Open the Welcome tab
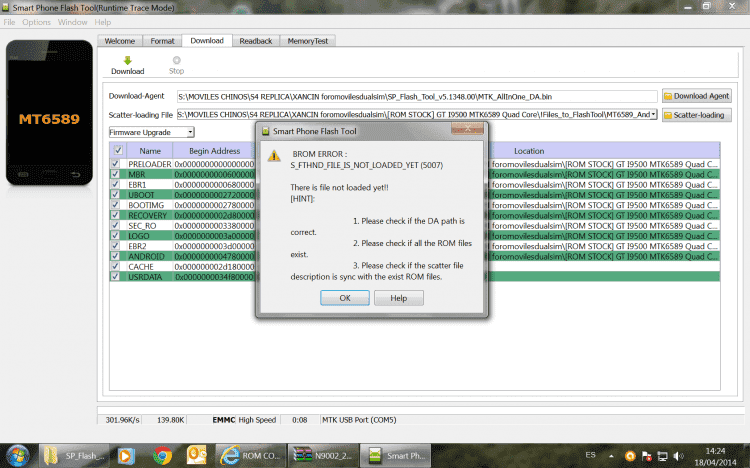The image size is (750, 468). 120,41
